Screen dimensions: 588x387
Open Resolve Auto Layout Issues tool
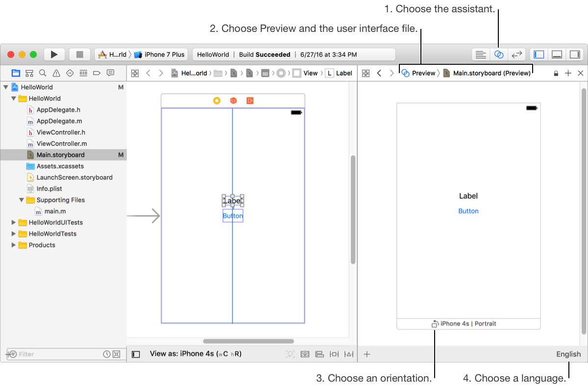(349, 354)
